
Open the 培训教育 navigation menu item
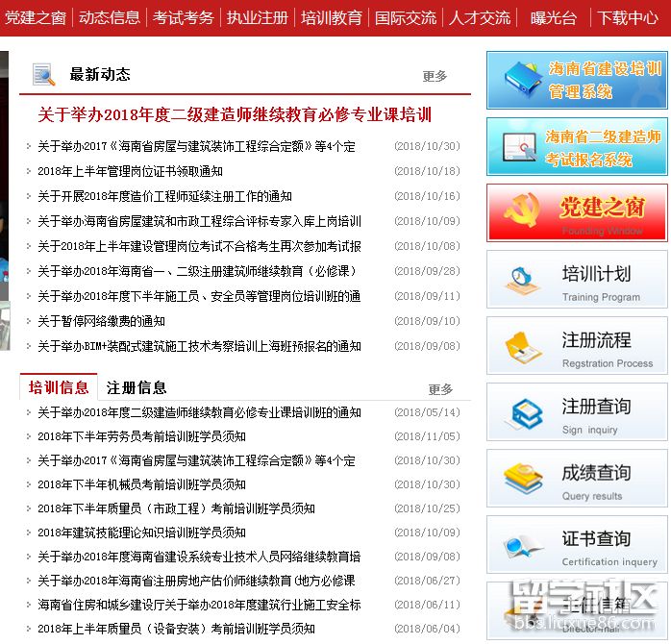332,18
